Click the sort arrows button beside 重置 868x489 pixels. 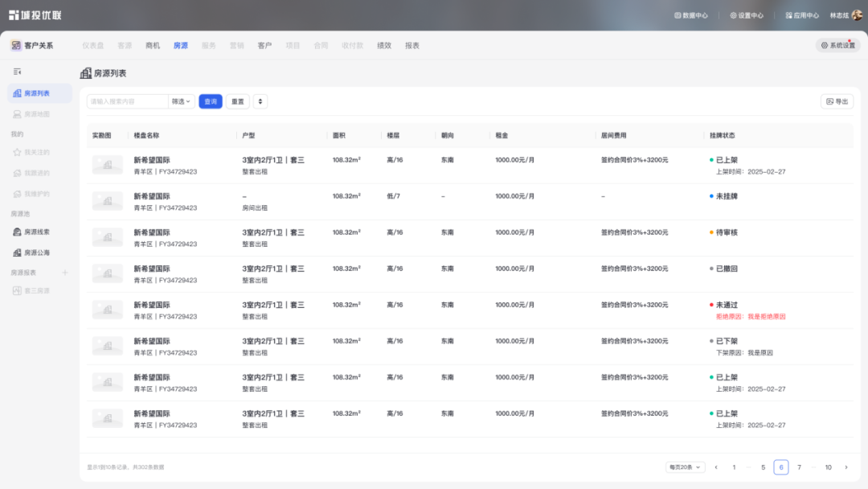pos(260,101)
